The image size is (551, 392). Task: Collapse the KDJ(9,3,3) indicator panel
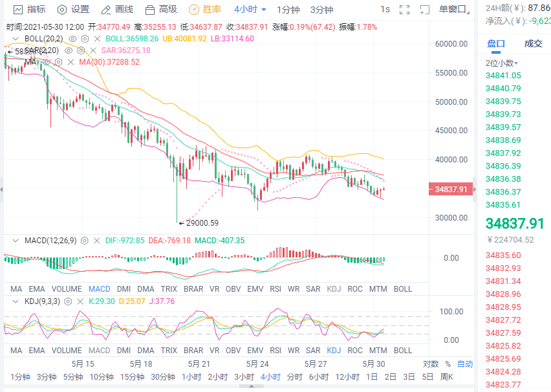[x=14, y=301]
